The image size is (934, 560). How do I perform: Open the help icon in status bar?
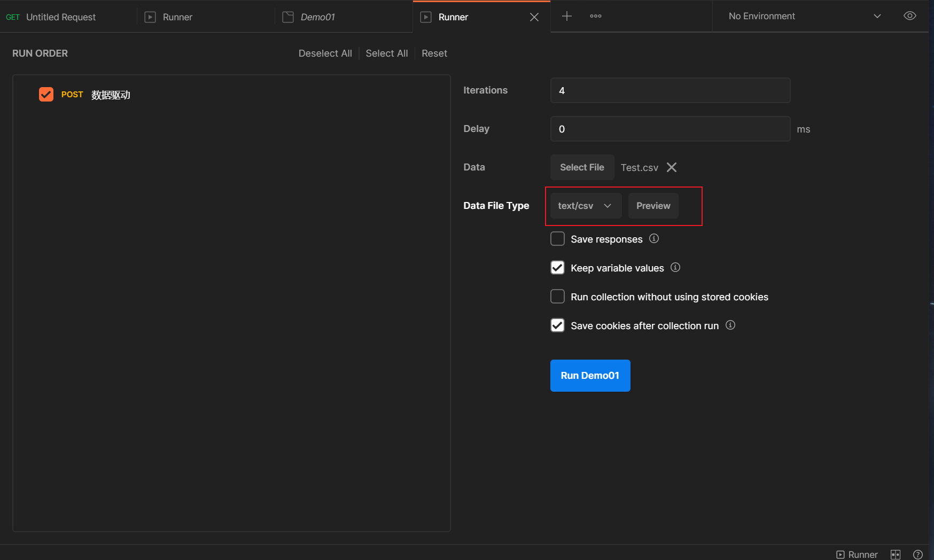pyautogui.click(x=918, y=555)
